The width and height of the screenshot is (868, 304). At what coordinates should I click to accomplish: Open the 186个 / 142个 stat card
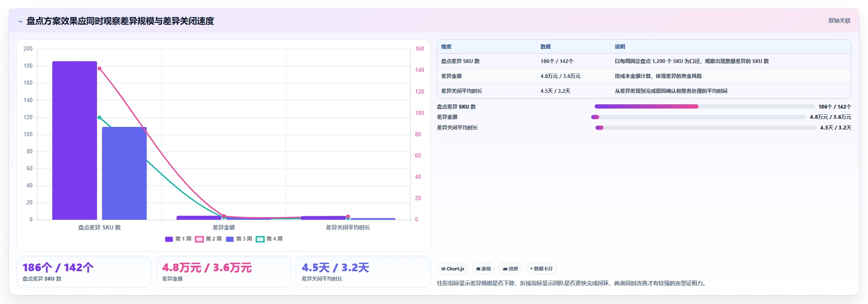click(x=84, y=272)
